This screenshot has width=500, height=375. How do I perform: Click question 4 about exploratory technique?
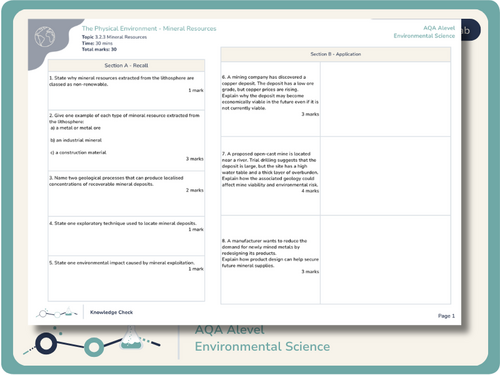[123, 223]
